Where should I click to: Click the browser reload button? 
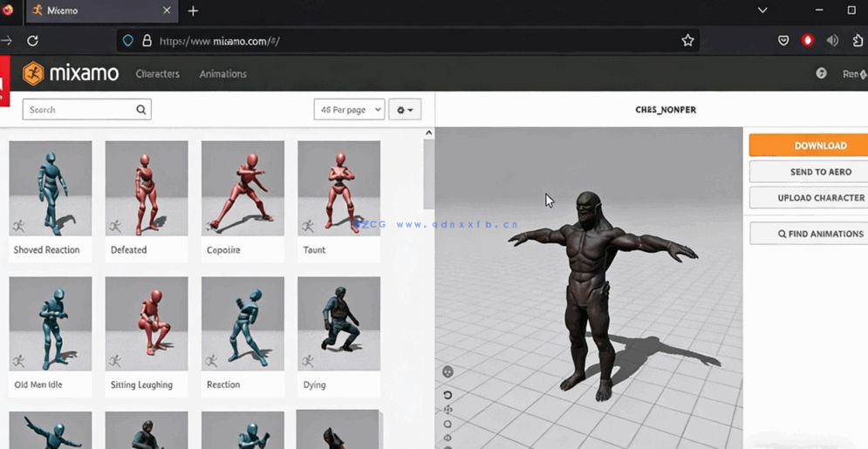click(32, 41)
